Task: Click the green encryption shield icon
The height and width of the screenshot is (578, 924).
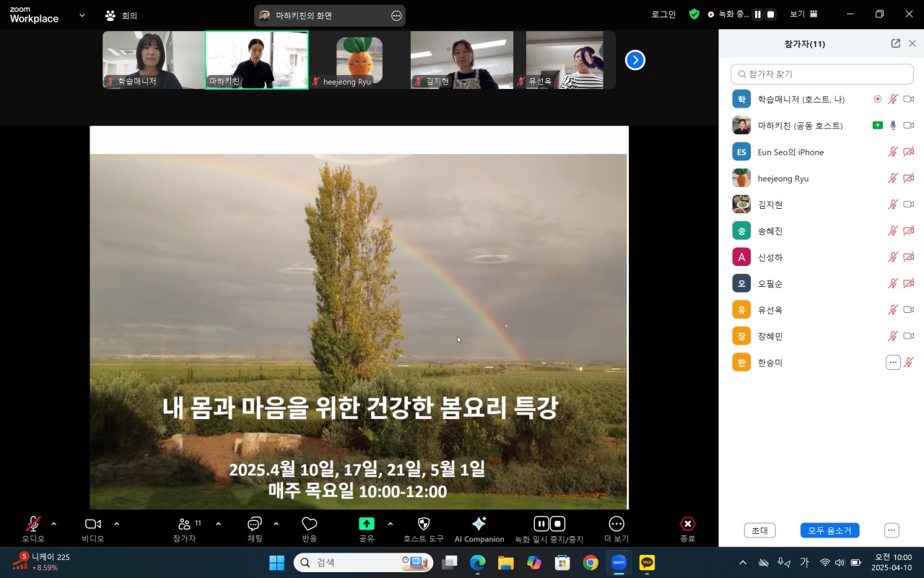Action: click(x=694, y=14)
